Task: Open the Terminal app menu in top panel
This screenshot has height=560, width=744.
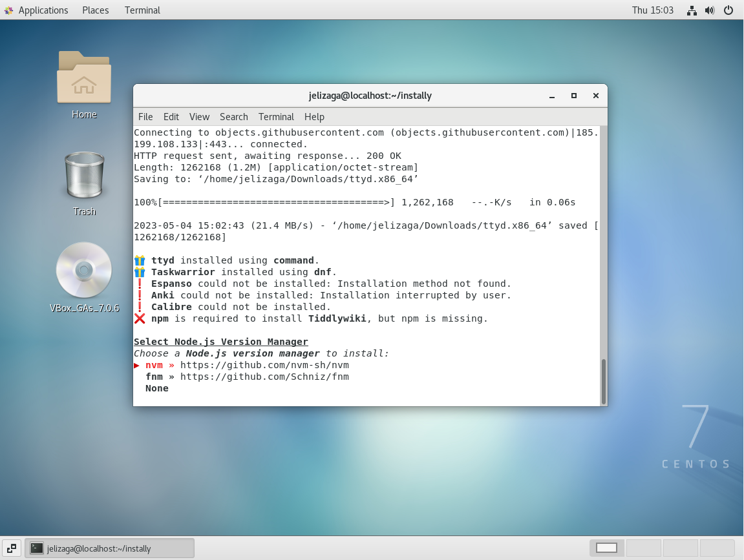Action: (142, 10)
